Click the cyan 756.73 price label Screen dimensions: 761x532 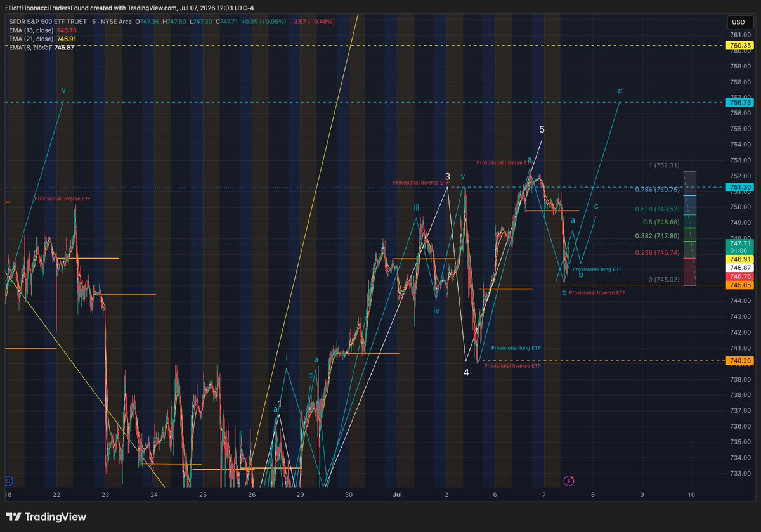coord(740,102)
